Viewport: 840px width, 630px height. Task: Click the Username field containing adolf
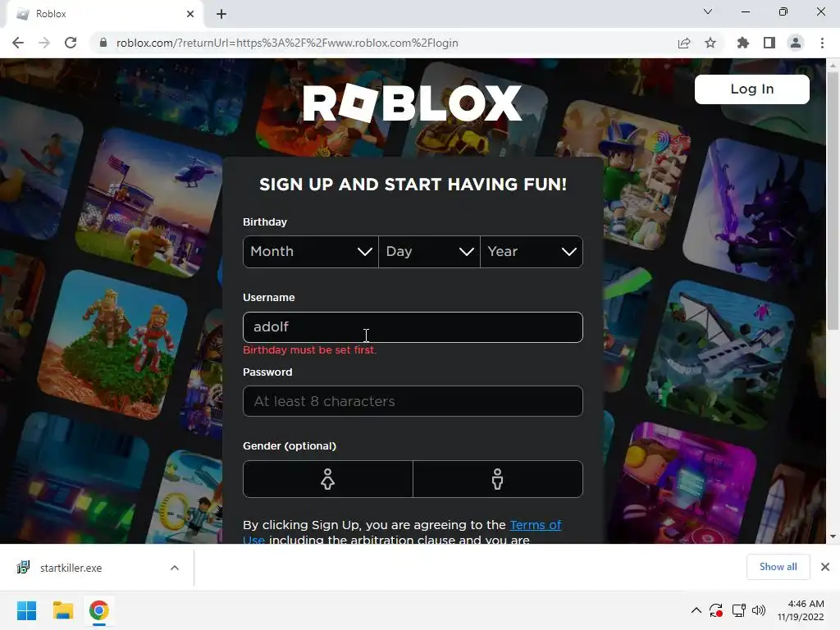point(413,327)
